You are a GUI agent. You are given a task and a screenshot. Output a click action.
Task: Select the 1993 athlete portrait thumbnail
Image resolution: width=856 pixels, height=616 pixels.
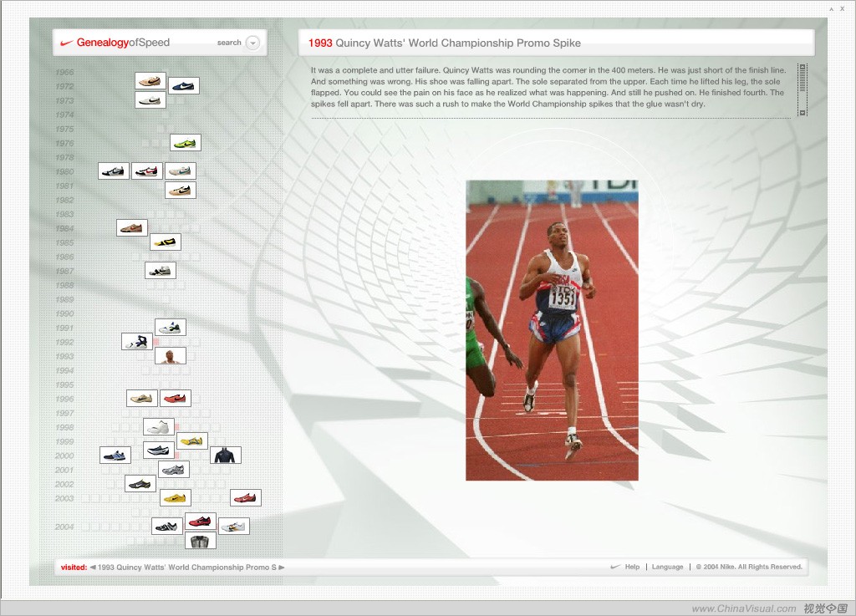(171, 356)
